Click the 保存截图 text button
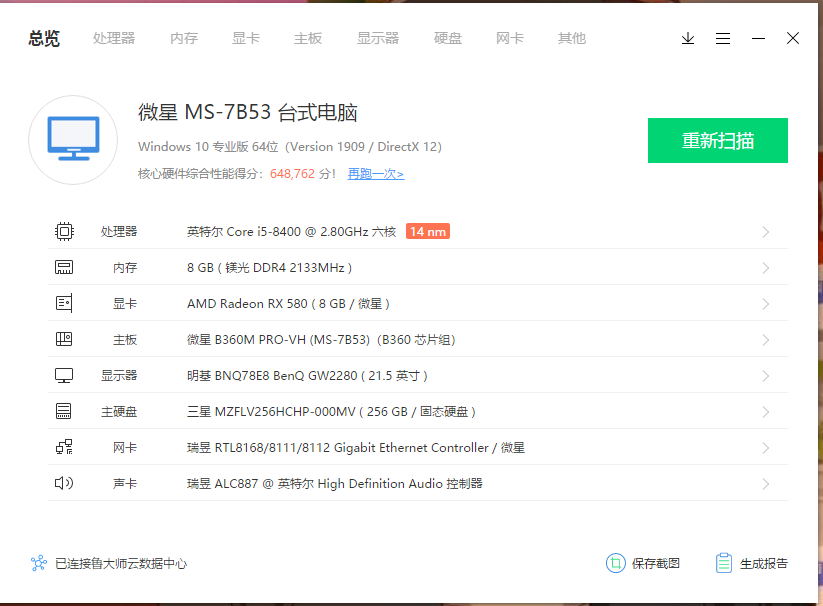Screen dimensions: 823x606 click(656, 564)
